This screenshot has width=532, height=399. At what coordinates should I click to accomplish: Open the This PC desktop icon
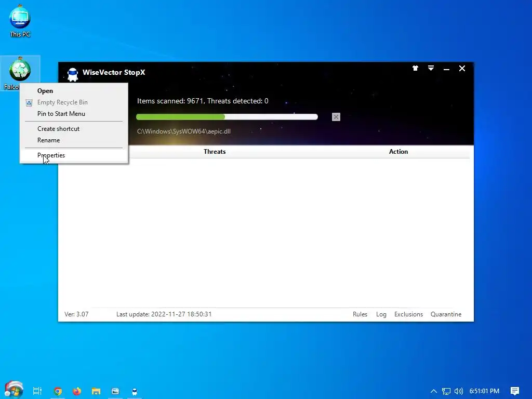[20, 21]
